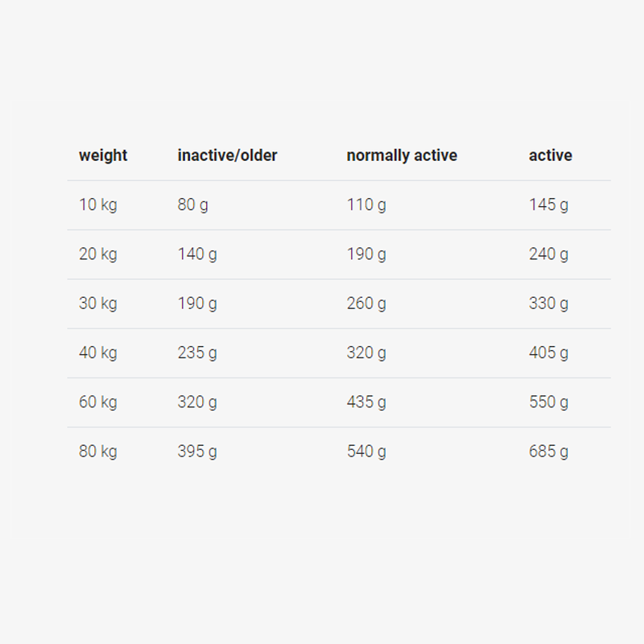The width and height of the screenshot is (644, 644).
Task: Click the 40 kg row label
Action: click(x=98, y=353)
